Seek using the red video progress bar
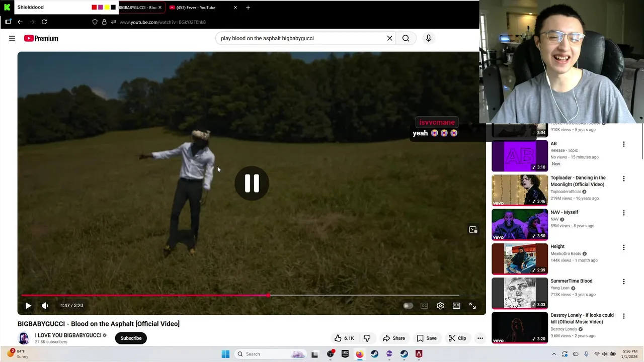Screen dimensions: 644x362 pos(240,296)
